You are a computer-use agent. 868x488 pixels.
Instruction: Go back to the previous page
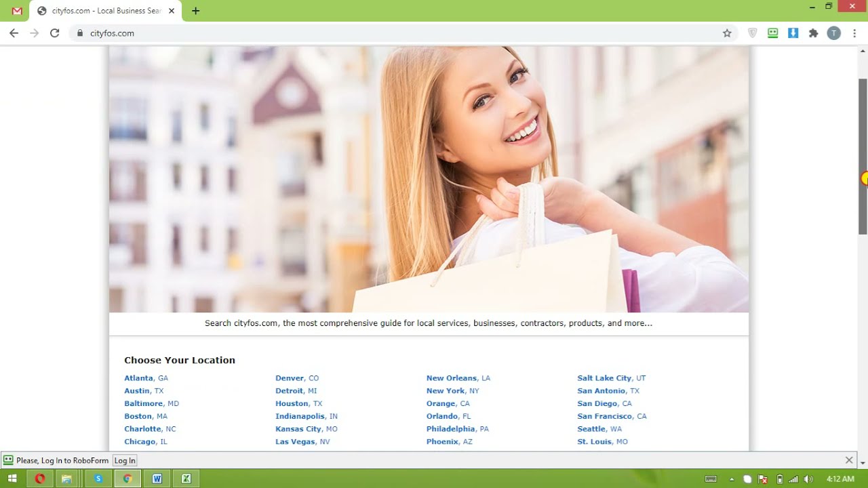coord(14,33)
